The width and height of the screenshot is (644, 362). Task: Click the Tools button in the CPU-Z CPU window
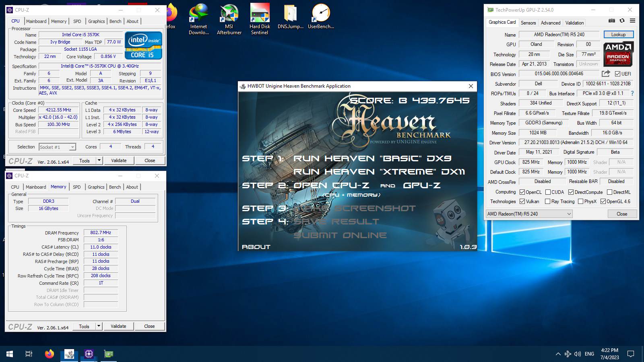tap(85, 160)
